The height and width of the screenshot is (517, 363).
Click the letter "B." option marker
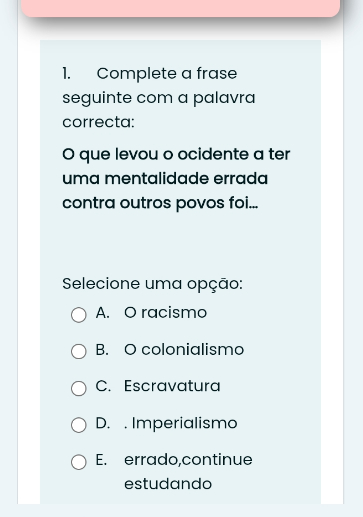[102, 349]
